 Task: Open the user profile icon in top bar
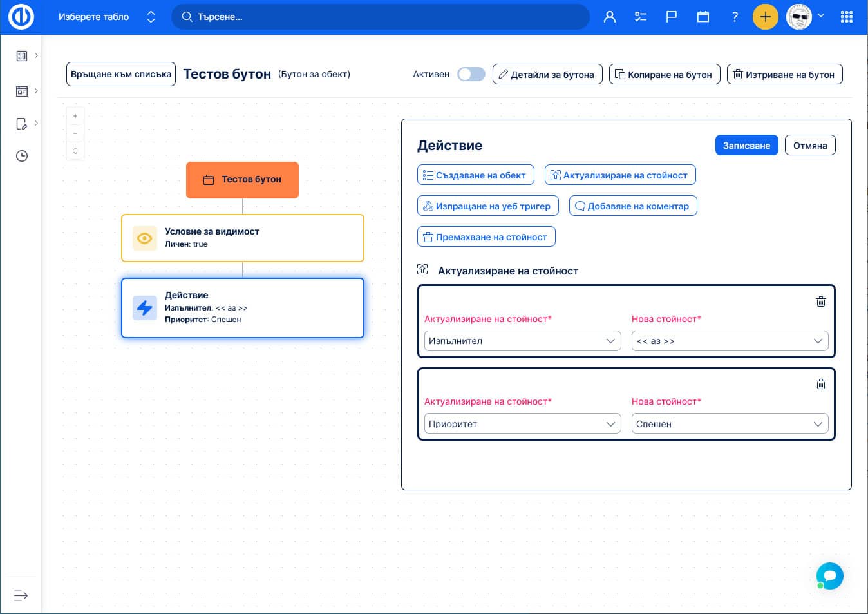click(x=609, y=17)
